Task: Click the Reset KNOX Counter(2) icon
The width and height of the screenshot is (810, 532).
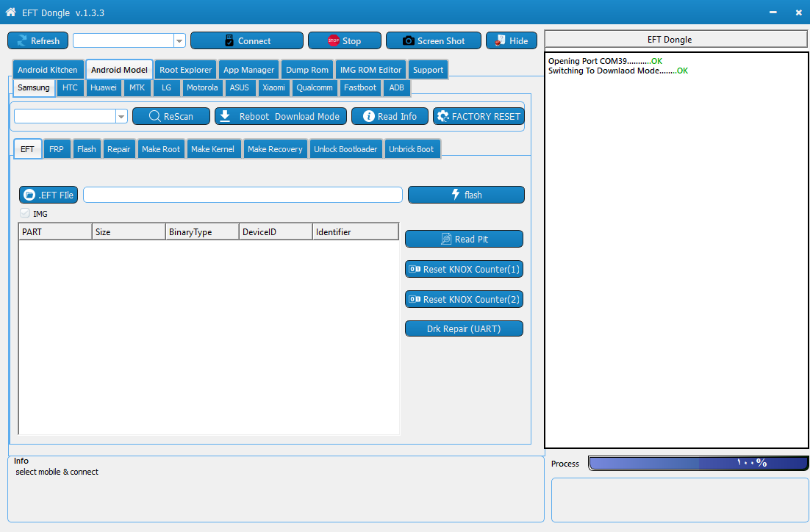Action: pyautogui.click(x=415, y=299)
